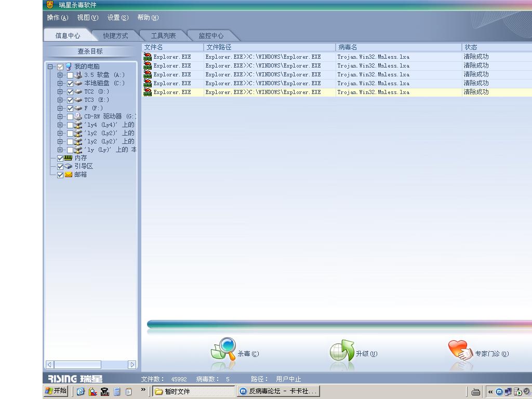Click the hard disk icon for TC3 (E:)
This screenshot has height=399, width=532.
coord(78,100)
